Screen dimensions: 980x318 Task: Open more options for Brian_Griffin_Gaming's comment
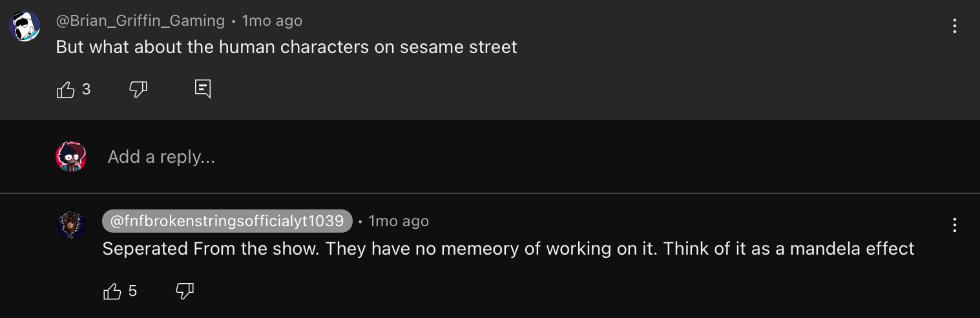pos(954,26)
